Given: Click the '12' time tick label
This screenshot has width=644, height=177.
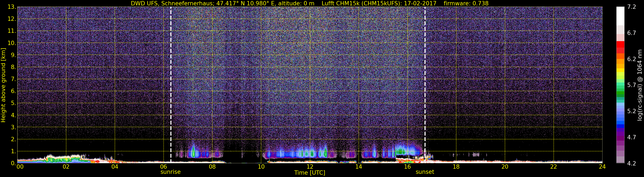Looking at the screenshot, I should [x=310, y=167].
